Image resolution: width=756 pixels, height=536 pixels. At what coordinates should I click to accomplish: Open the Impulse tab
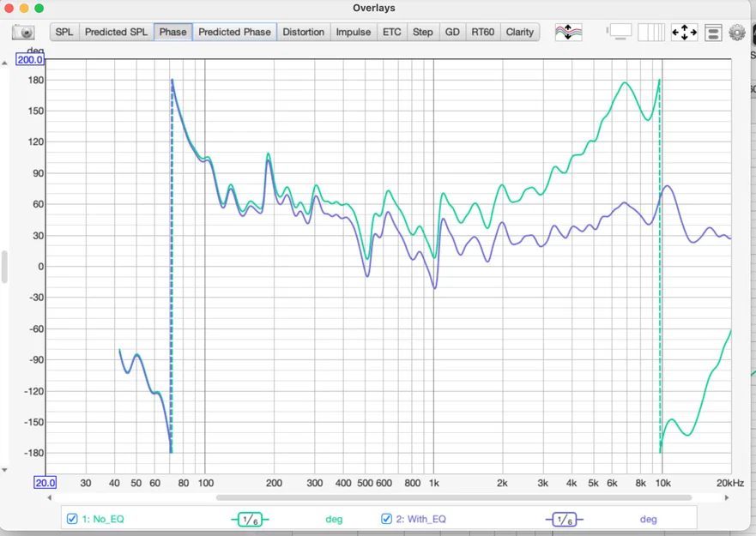(354, 33)
